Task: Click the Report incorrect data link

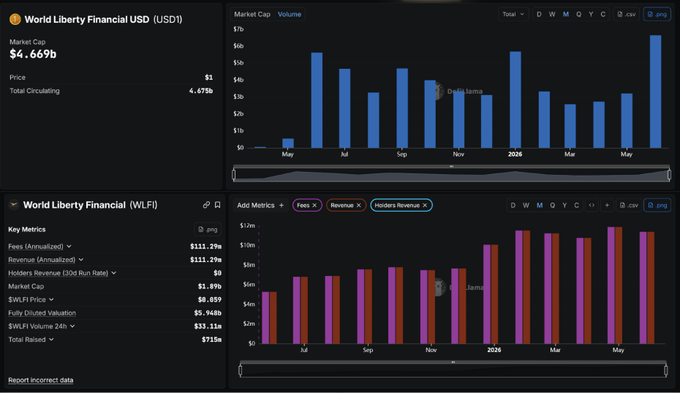Action: (x=41, y=380)
